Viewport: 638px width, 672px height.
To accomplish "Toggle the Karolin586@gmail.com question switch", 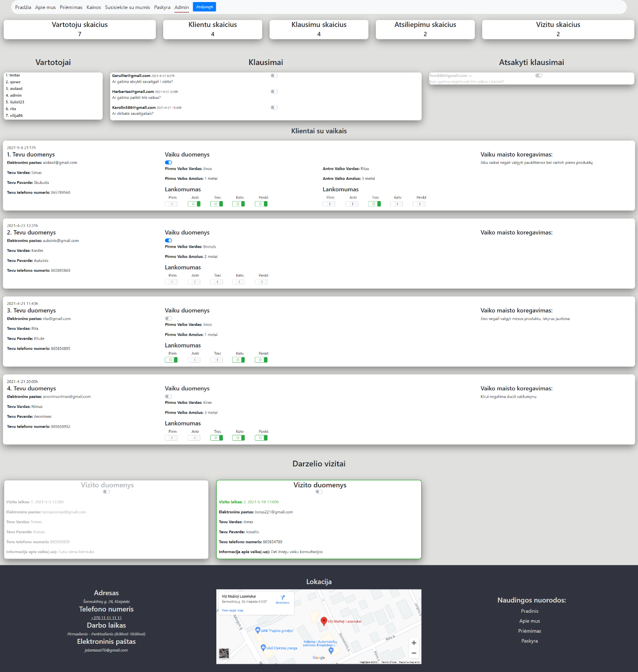I will (x=274, y=108).
